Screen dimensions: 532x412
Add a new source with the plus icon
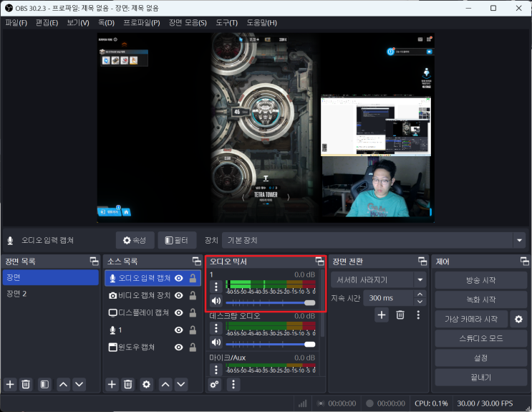click(x=112, y=385)
